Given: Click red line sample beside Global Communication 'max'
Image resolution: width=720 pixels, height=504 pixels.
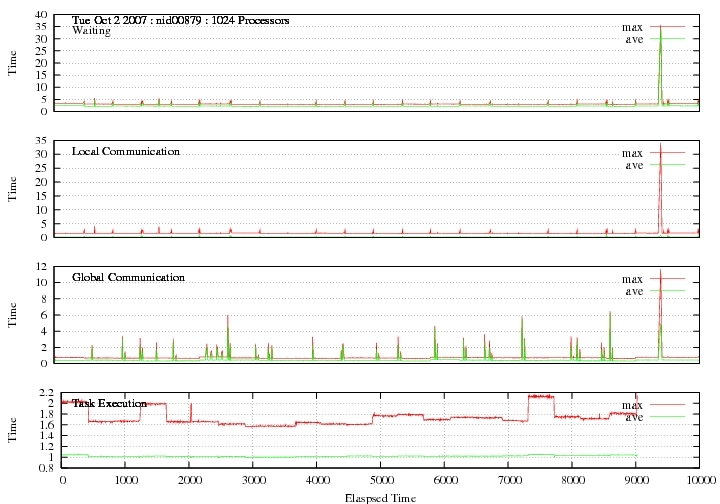Looking at the screenshot, I should [667, 279].
